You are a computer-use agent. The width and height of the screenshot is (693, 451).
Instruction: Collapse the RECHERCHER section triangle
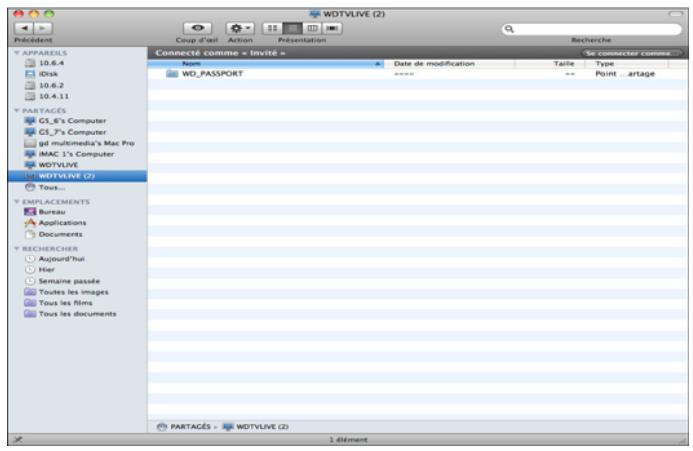(17, 248)
